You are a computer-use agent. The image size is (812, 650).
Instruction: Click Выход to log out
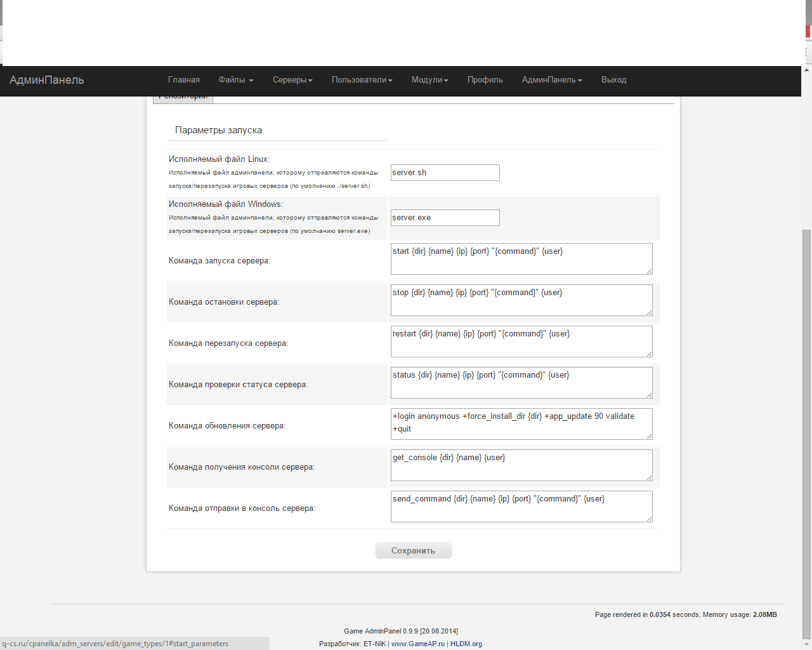(x=613, y=80)
